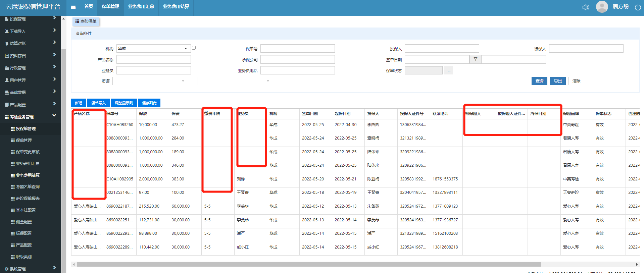Switch to 保单管理 top tab

(x=110, y=7)
